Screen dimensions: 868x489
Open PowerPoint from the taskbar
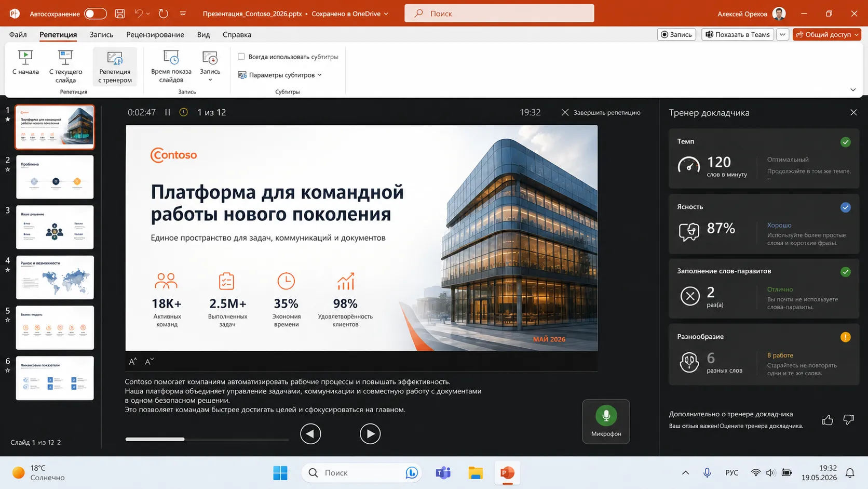click(x=507, y=473)
